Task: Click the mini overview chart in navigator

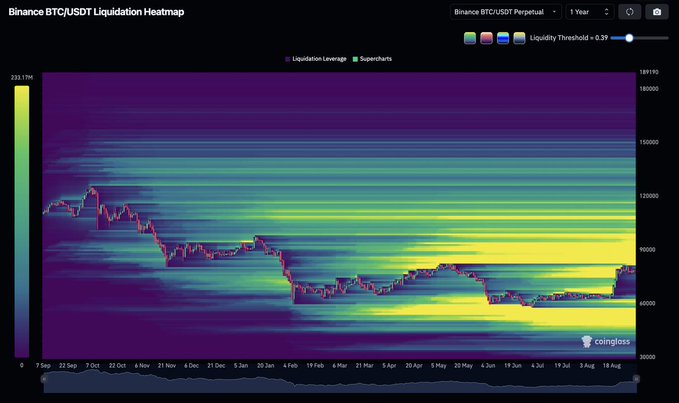Action: [340, 381]
